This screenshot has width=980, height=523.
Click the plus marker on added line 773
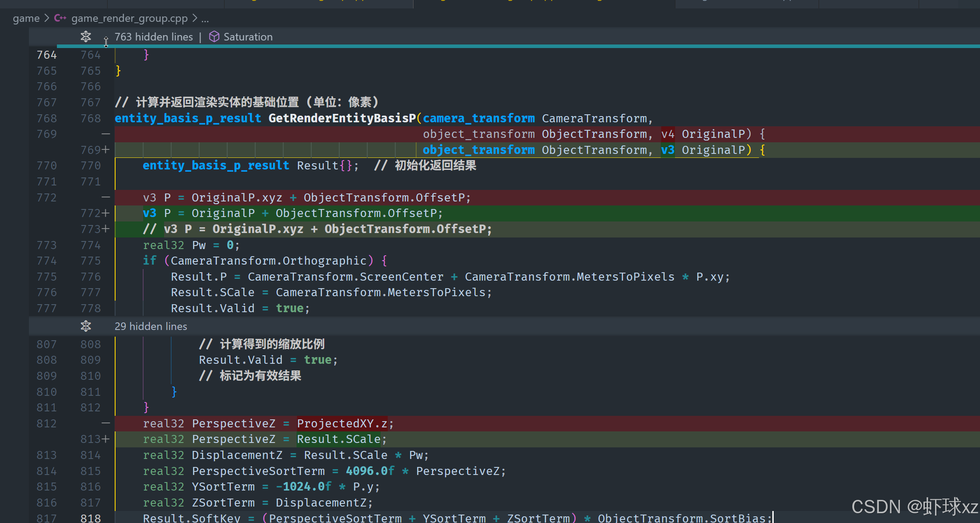pos(106,229)
